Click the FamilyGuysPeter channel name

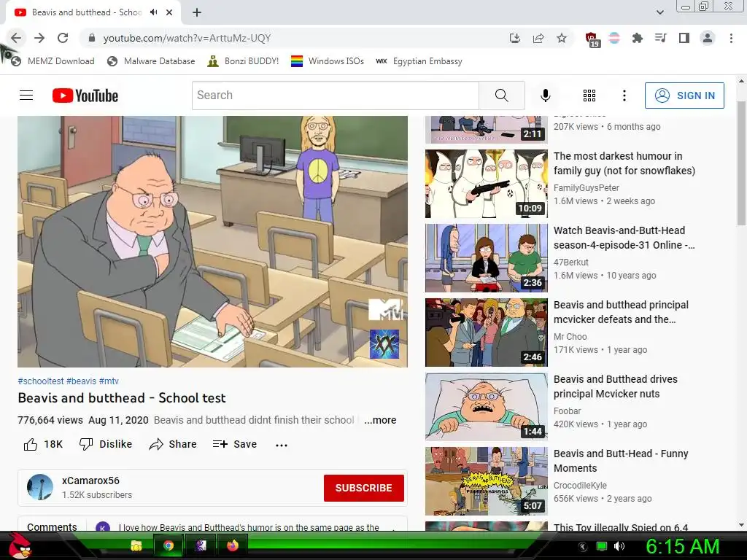[587, 187]
